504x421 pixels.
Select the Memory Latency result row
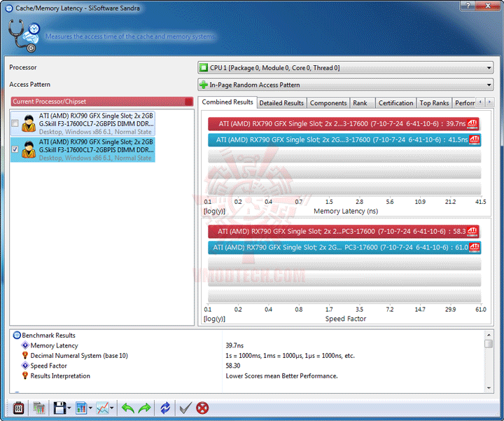[248, 345]
